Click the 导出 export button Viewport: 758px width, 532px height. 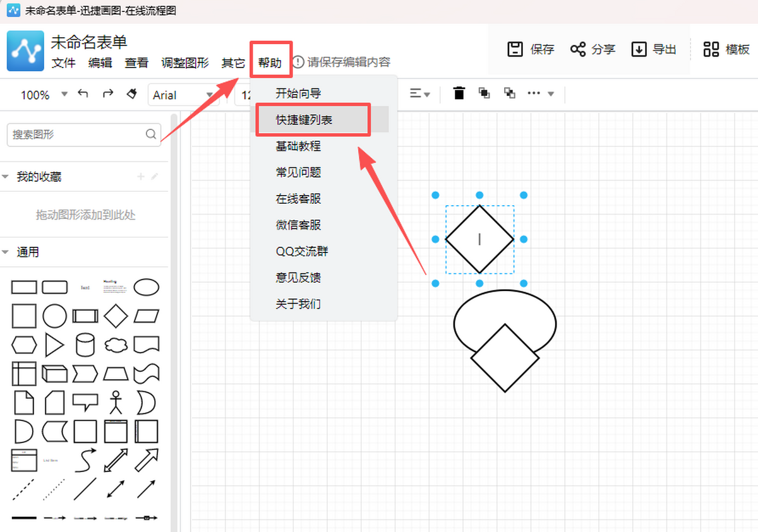click(654, 49)
